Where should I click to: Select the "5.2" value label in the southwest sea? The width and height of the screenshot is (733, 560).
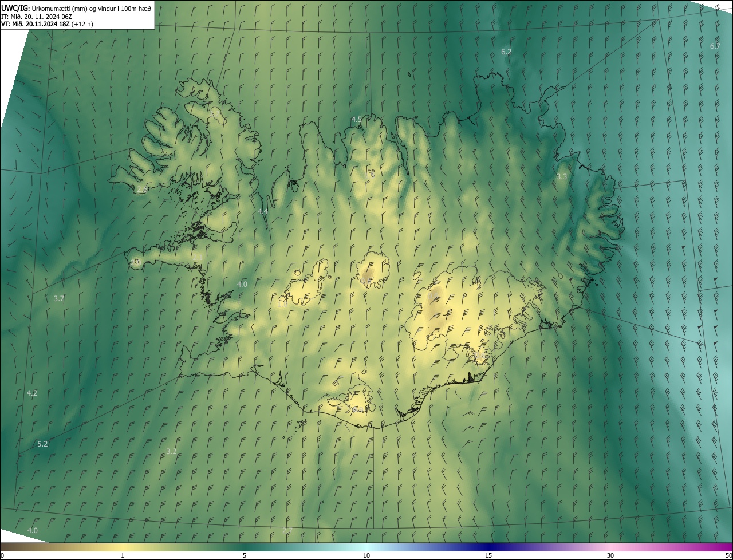click(x=42, y=444)
